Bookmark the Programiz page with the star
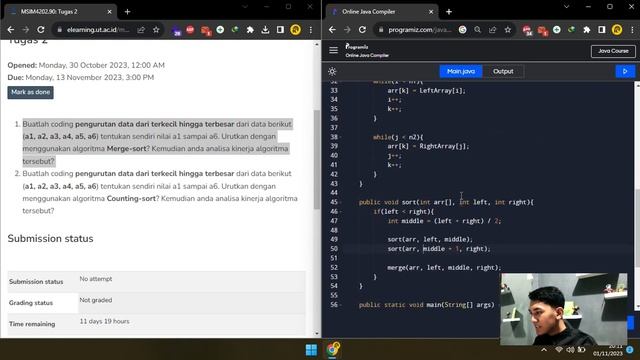The image size is (640, 360). coord(508,30)
